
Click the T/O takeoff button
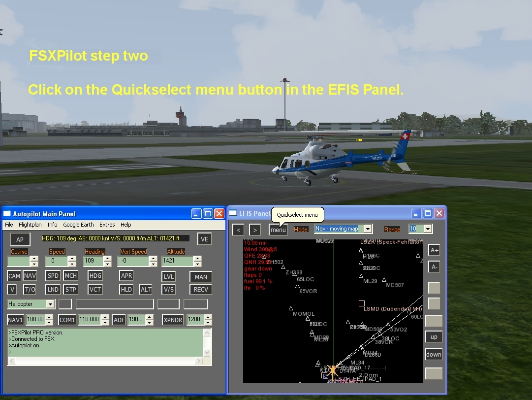point(30,289)
